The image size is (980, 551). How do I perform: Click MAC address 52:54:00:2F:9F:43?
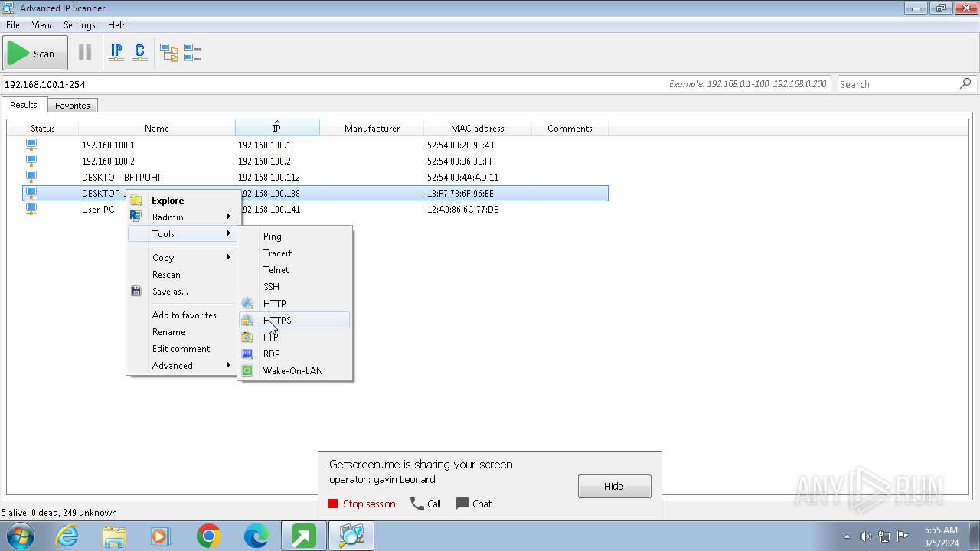460,145
